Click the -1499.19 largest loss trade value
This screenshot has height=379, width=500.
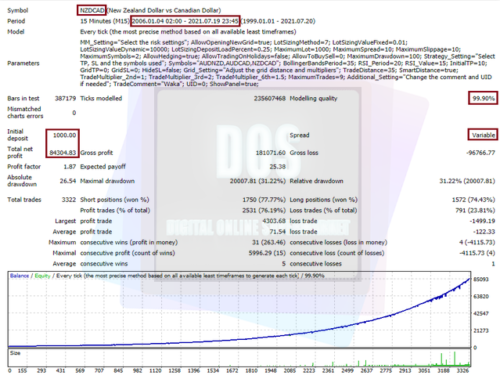click(x=482, y=221)
